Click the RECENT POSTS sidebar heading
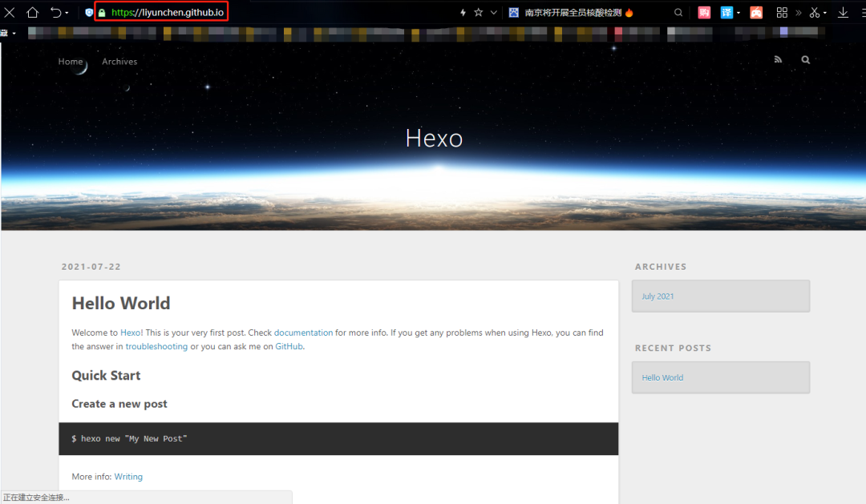The height and width of the screenshot is (504, 866). pyautogui.click(x=673, y=348)
